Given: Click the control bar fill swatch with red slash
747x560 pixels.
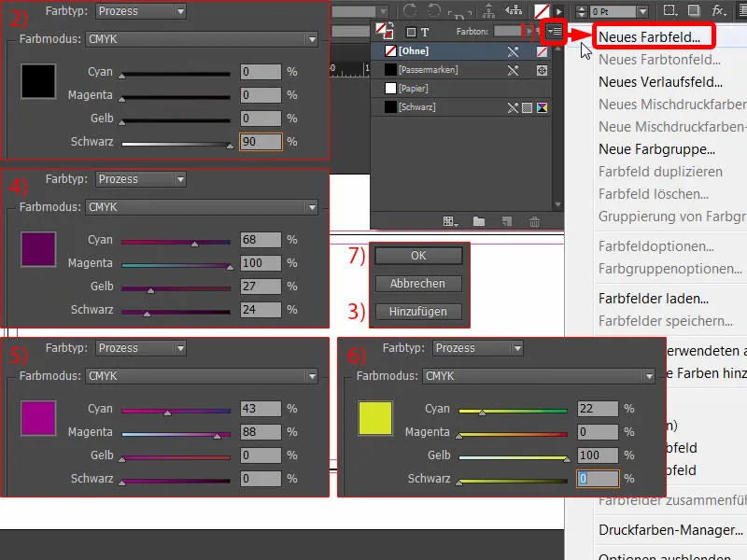Looking at the screenshot, I should [542, 10].
